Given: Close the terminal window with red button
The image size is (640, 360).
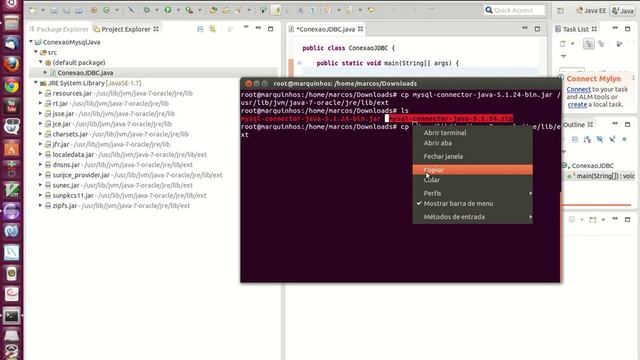Looking at the screenshot, I should 248,84.
